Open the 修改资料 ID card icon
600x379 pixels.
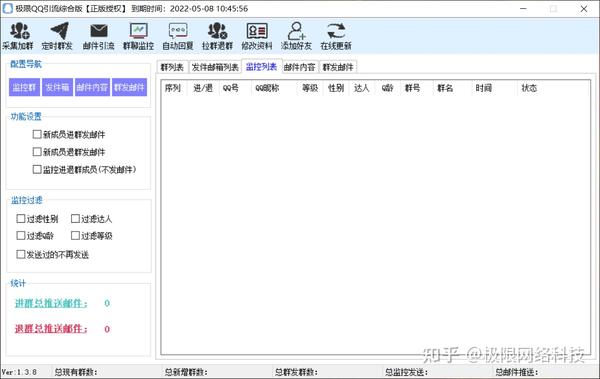257,36
